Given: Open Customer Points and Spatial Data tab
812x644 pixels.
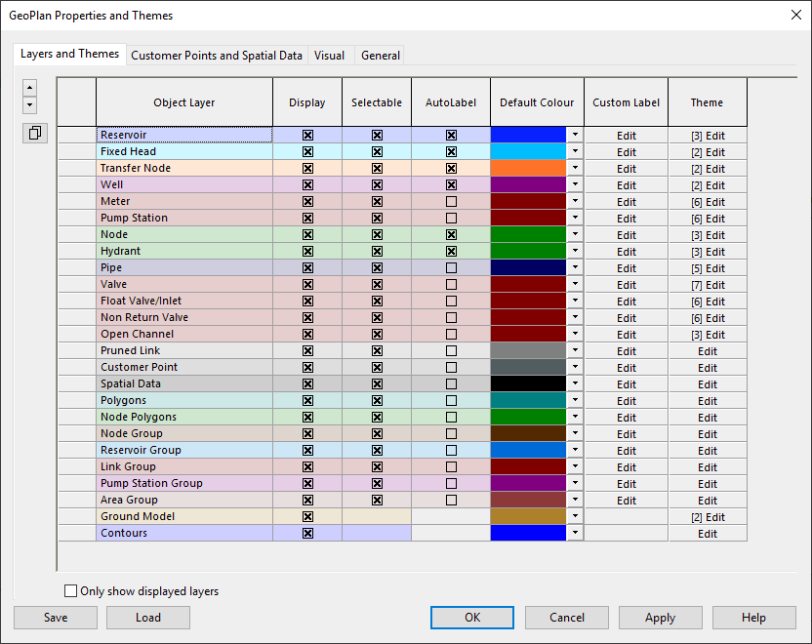Looking at the screenshot, I should [x=217, y=56].
